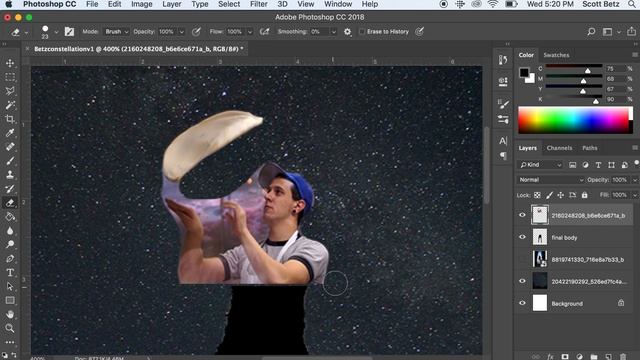Switch to the Swatches tab
The width and height of the screenshot is (640, 360).
click(x=556, y=55)
